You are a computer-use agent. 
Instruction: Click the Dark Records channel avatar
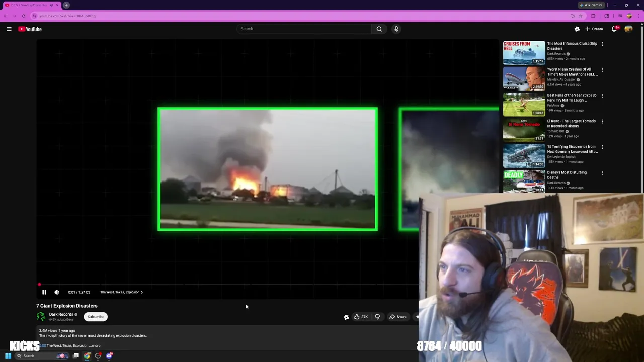point(41,316)
